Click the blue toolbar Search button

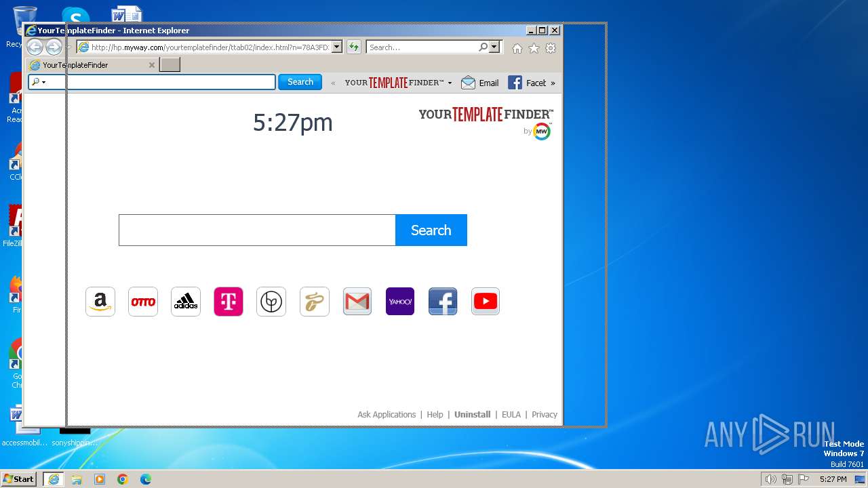click(300, 82)
